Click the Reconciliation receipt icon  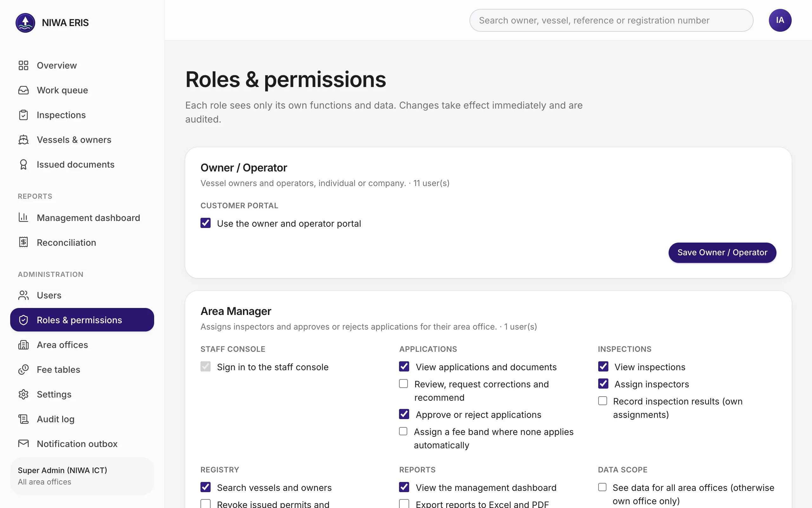[x=23, y=242]
